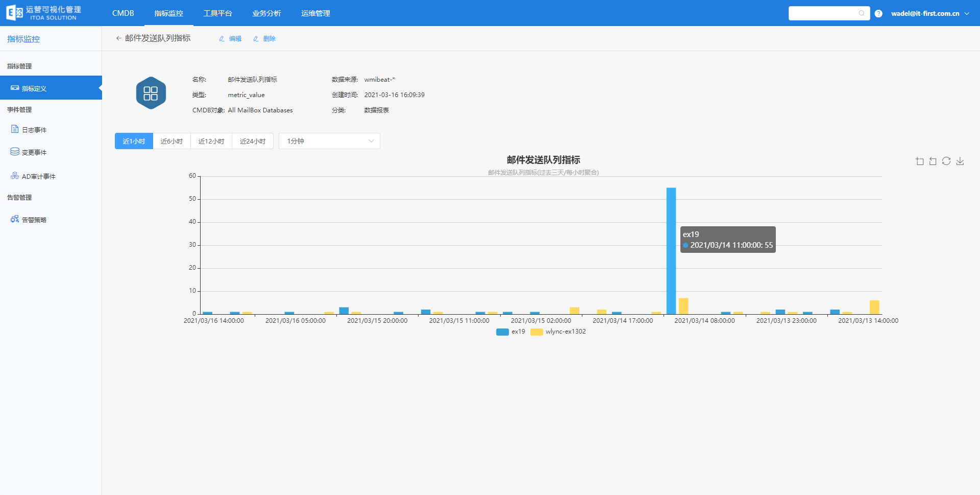Click creation time 2021-03-16 16:09:39
The image size is (980, 495).
pos(394,95)
